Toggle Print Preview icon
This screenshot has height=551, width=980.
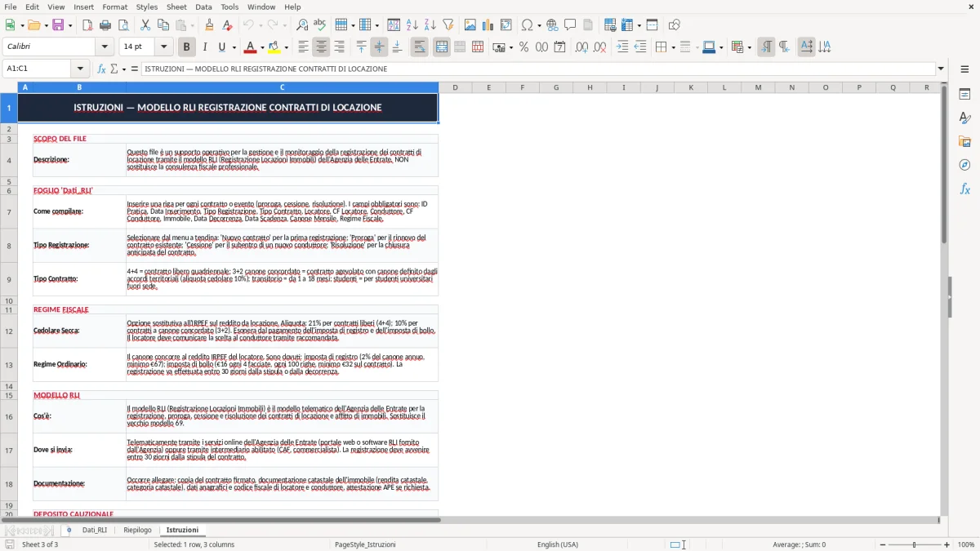[x=123, y=25]
